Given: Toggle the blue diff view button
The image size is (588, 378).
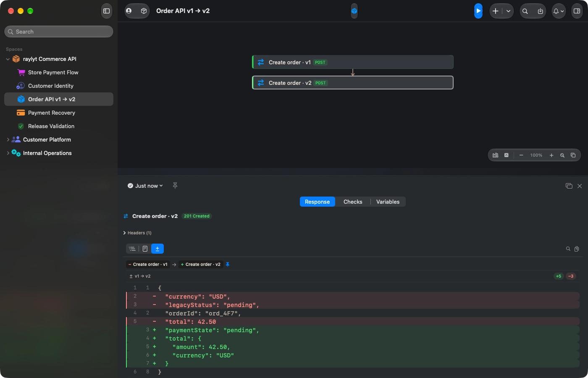Looking at the screenshot, I should [157, 249].
